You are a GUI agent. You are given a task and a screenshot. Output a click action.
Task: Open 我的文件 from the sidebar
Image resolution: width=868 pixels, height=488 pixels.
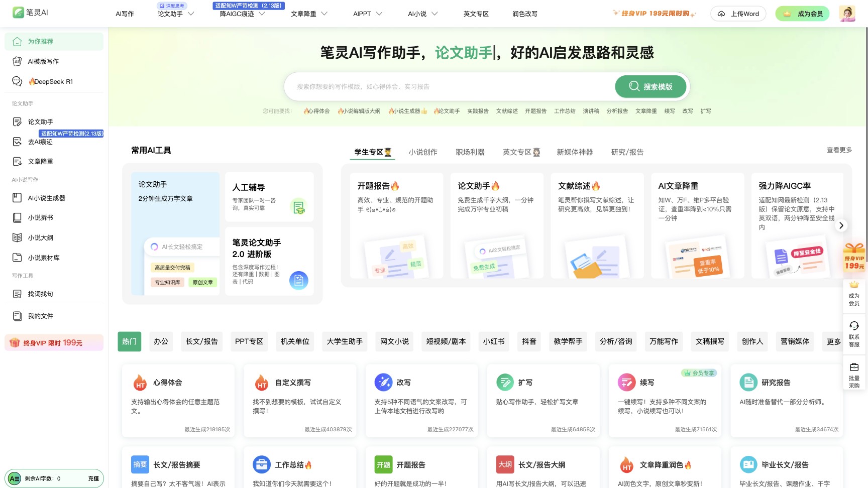(x=39, y=316)
